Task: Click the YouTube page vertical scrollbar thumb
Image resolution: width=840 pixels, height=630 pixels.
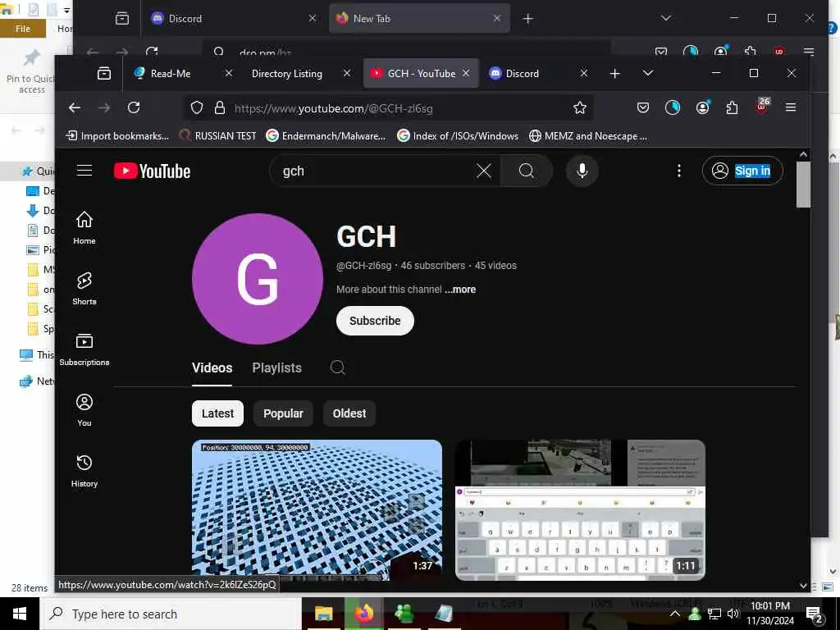Action: tap(802, 185)
